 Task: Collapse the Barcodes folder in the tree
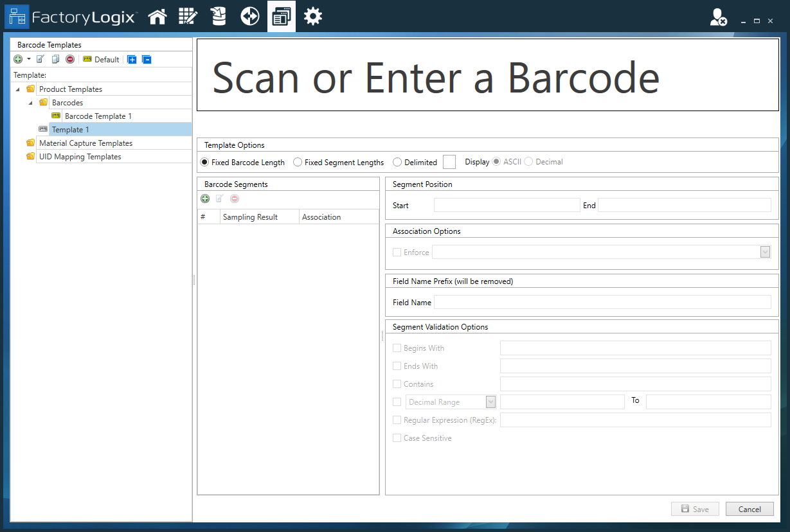coord(29,102)
